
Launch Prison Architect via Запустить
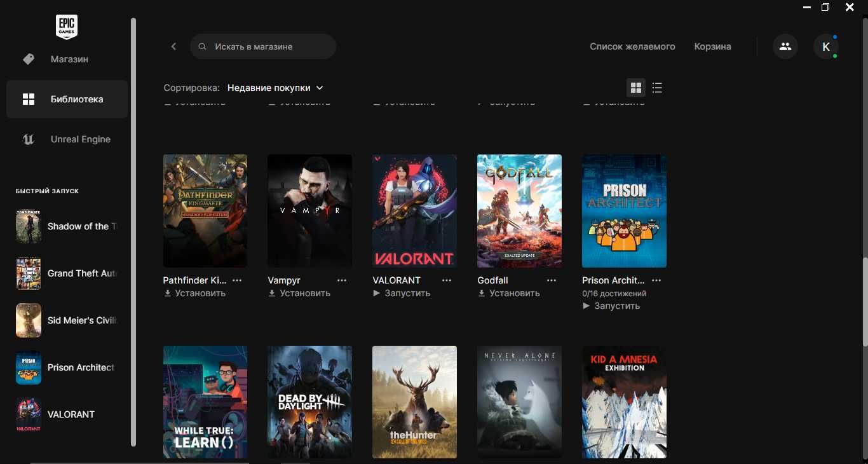click(611, 306)
